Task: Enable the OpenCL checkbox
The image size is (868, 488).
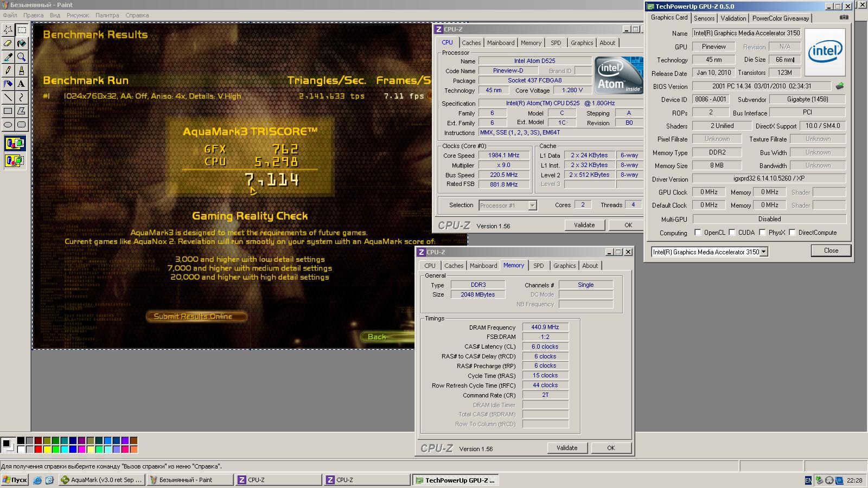Action: (x=698, y=233)
